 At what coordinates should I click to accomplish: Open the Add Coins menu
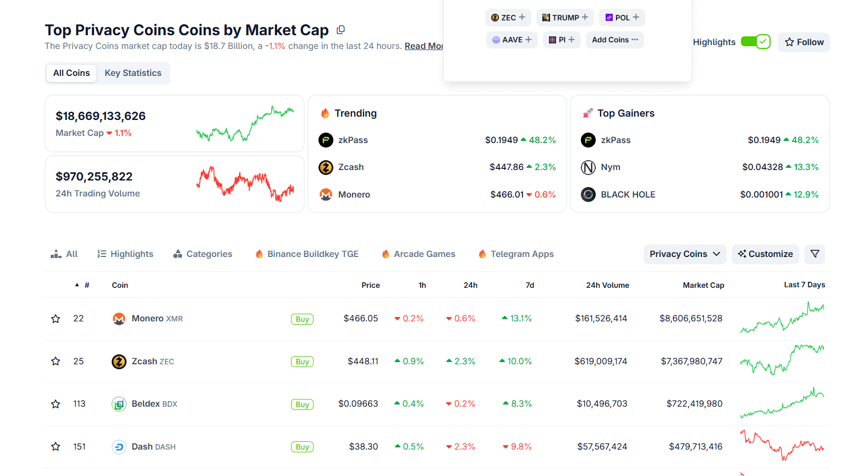tap(614, 40)
